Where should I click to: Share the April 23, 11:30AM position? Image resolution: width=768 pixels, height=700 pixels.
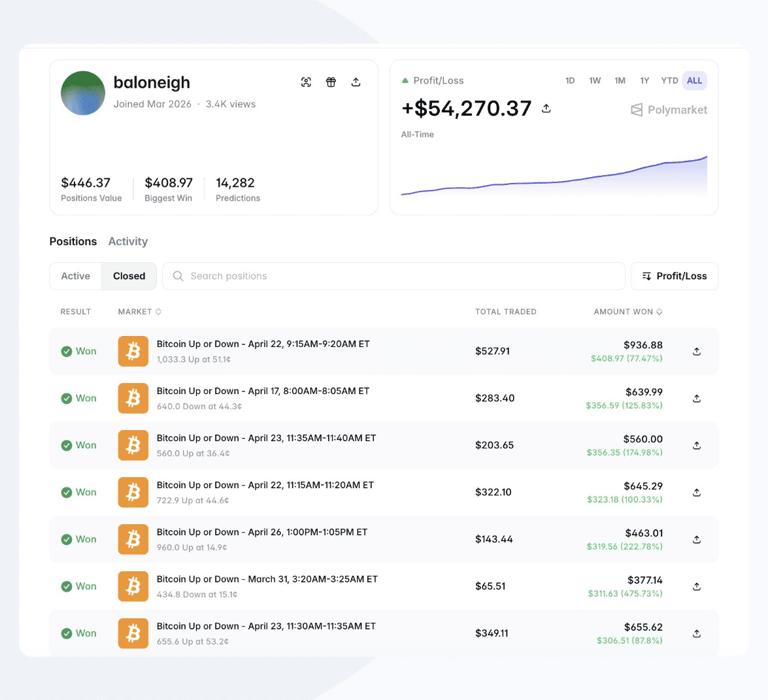pos(697,633)
